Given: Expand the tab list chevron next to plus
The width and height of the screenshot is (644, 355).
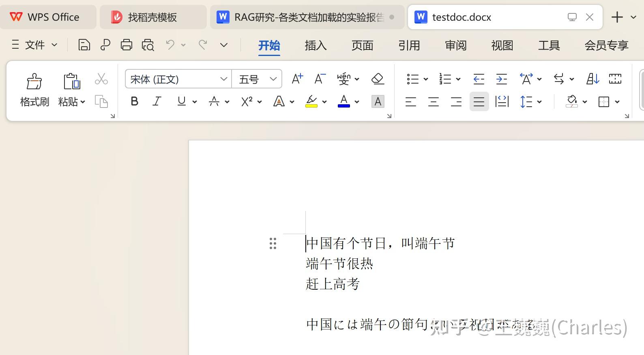Looking at the screenshot, I should (x=633, y=17).
